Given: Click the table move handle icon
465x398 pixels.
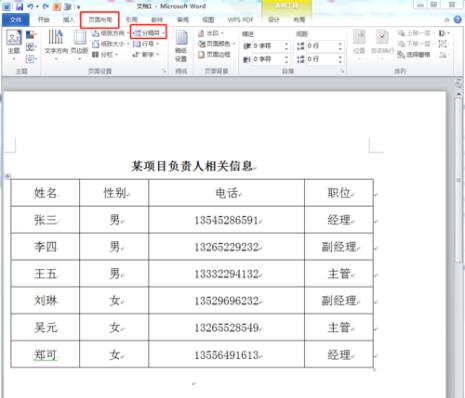Looking at the screenshot, I should click(x=7, y=176).
